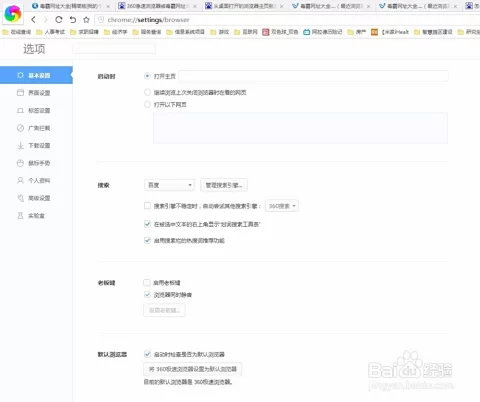480x402 pixels.
Task: Open 高级设置 in the sidebar
Action: tap(36, 198)
